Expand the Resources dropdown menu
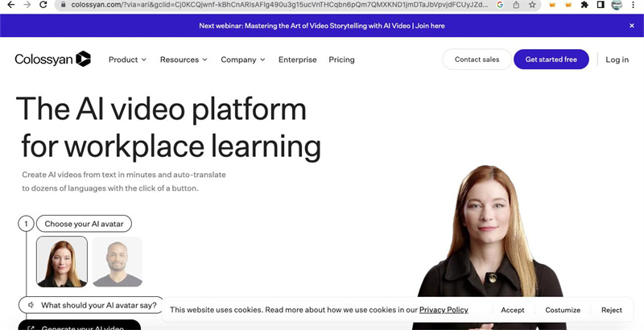 click(x=184, y=60)
